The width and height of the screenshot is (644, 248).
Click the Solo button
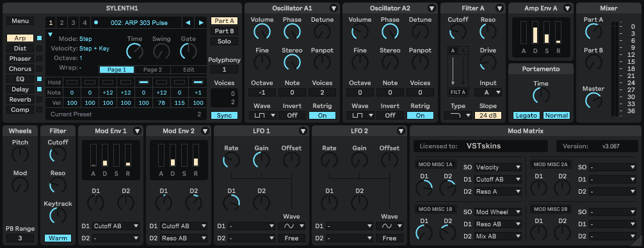coord(224,42)
